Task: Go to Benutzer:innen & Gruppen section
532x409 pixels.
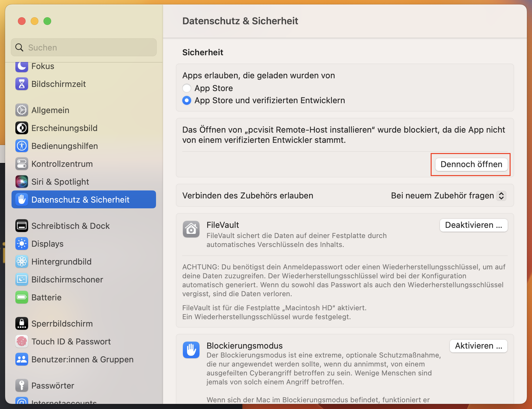Action: tap(82, 359)
